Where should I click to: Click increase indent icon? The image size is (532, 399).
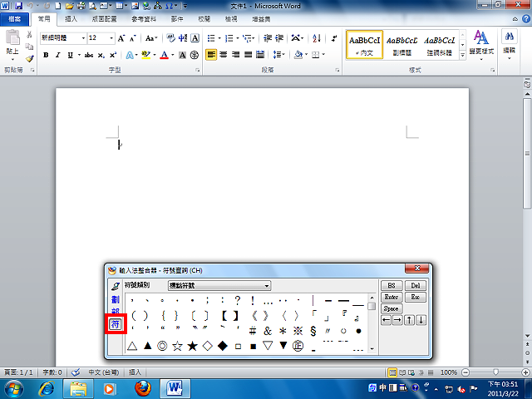click(x=279, y=38)
